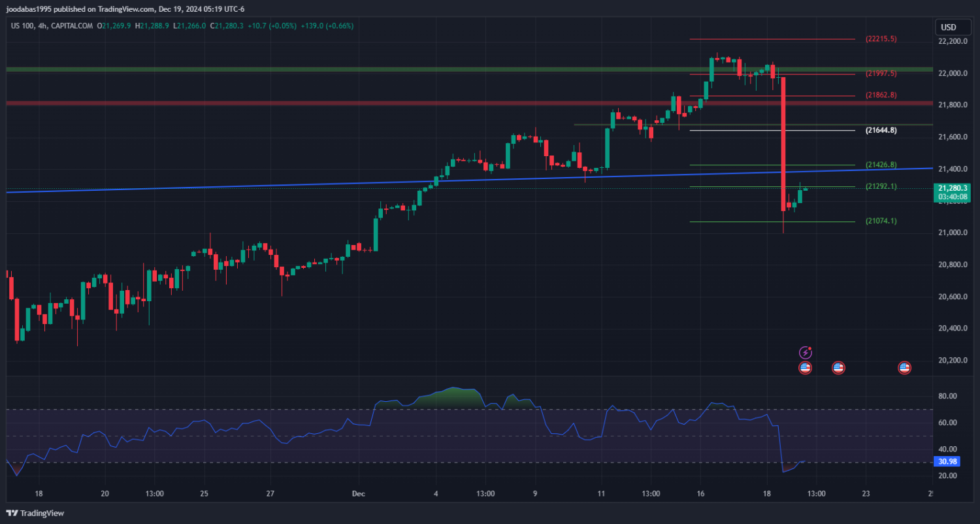Click the 22,000.0 price axis label
The image size is (980, 524).
click(952, 73)
